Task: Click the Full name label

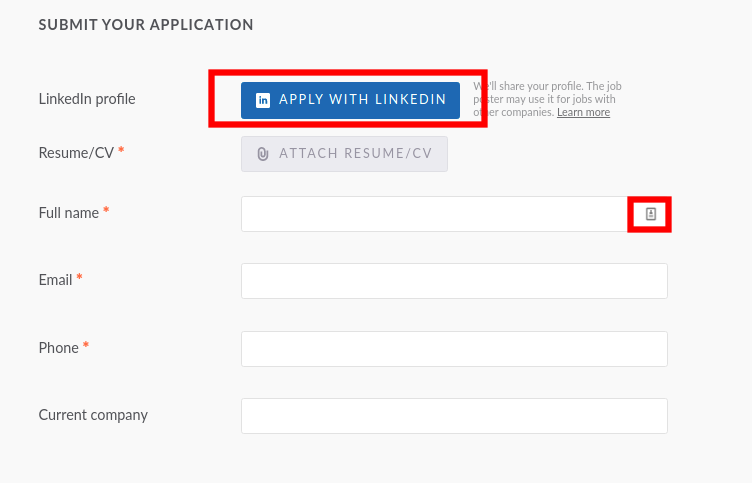Action: point(69,212)
